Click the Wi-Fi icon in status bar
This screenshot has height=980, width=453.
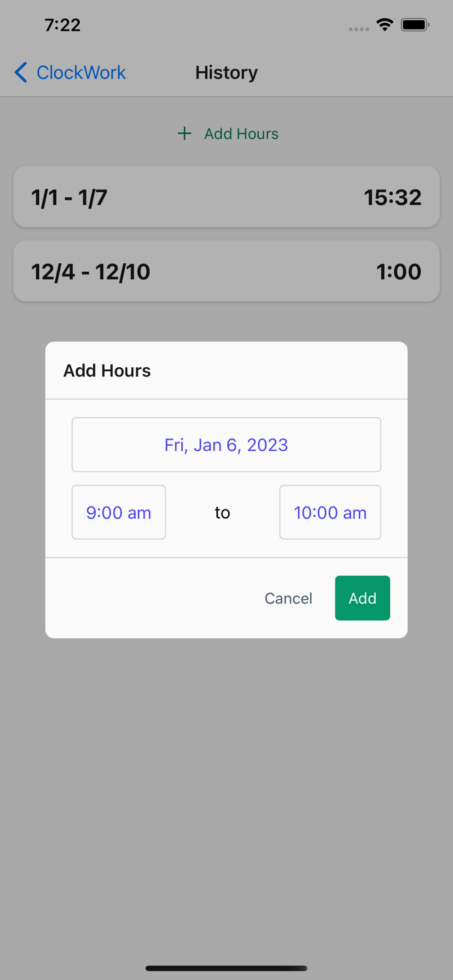pos(385,24)
